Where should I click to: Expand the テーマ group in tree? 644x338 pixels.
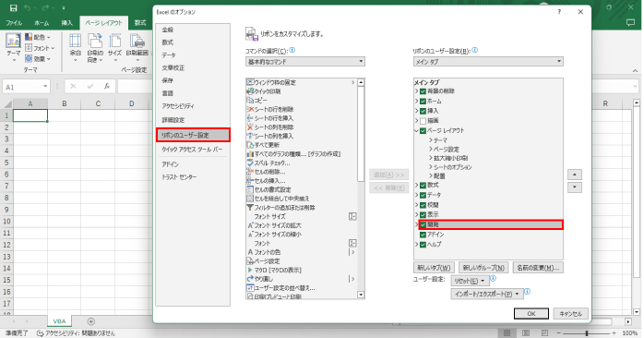431,140
